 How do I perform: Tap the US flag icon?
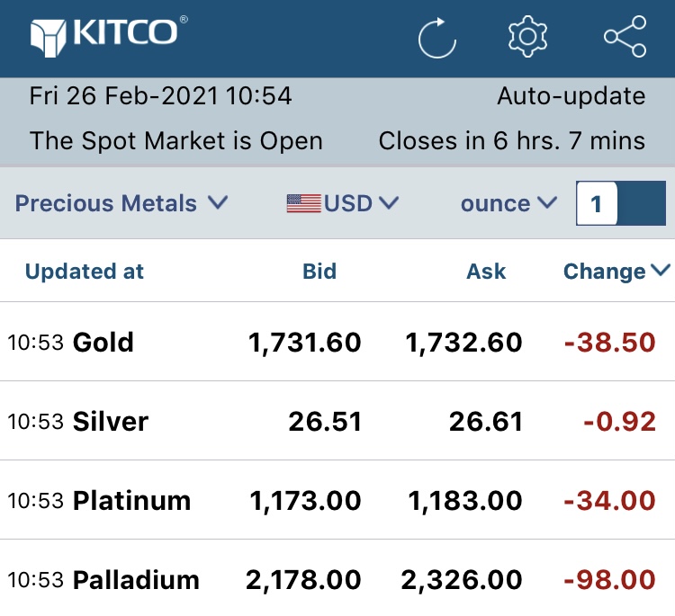304,203
